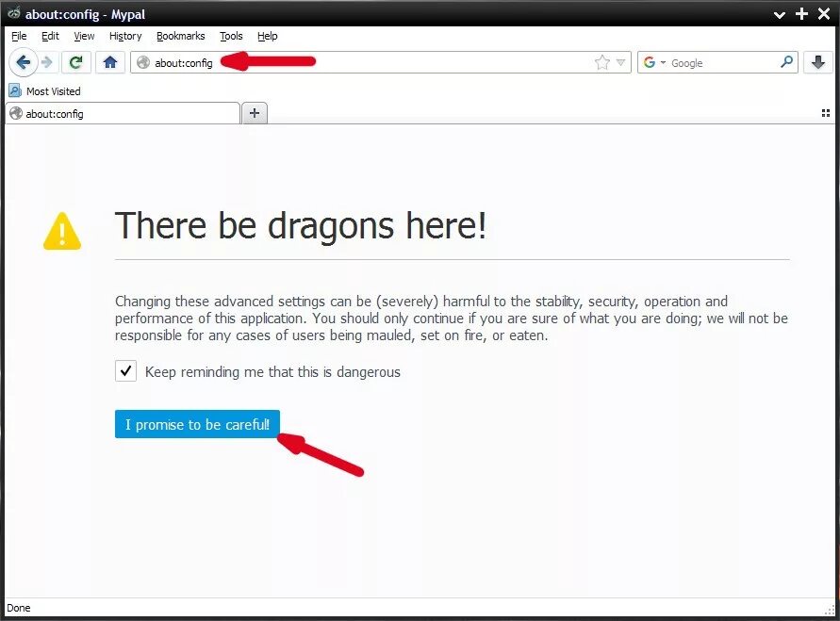Open the Help menu
840x621 pixels.
pyautogui.click(x=268, y=36)
